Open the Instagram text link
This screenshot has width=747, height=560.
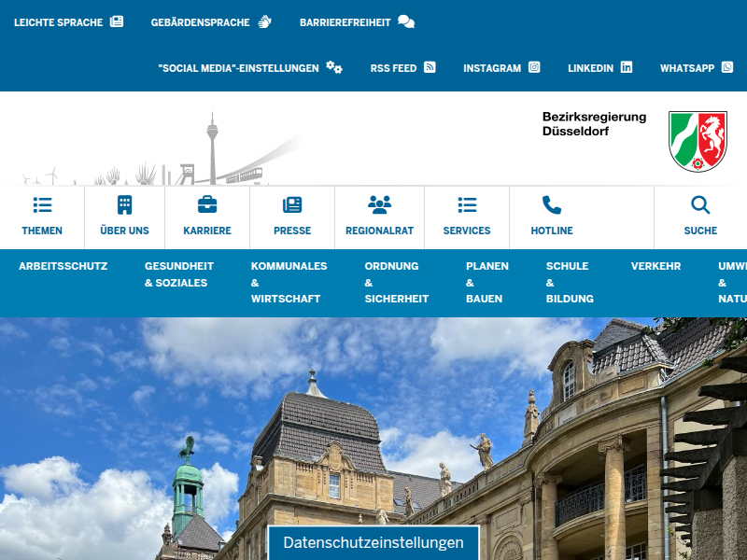[492, 68]
